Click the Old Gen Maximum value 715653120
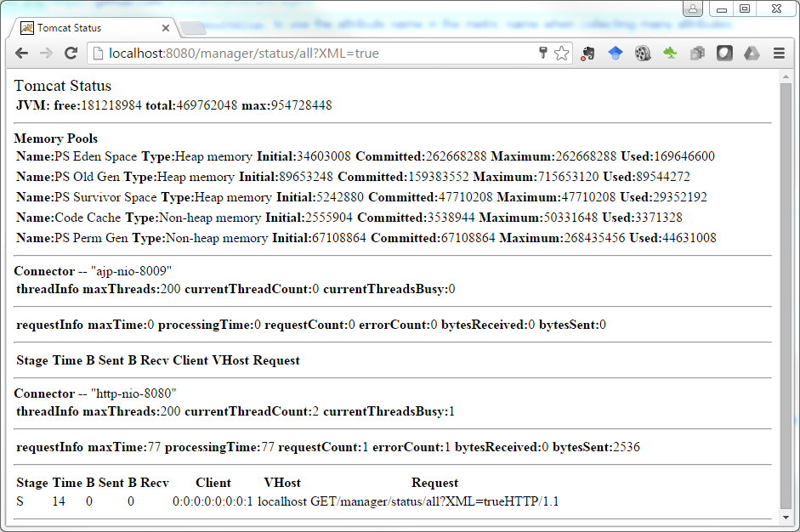This screenshot has height=532, width=800. [x=569, y=177]
